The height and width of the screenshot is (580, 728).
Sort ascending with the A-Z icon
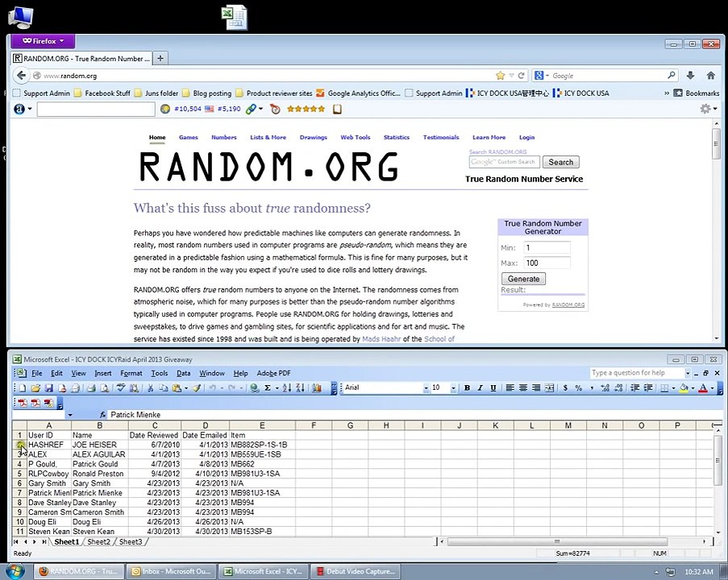pos(286,388)
